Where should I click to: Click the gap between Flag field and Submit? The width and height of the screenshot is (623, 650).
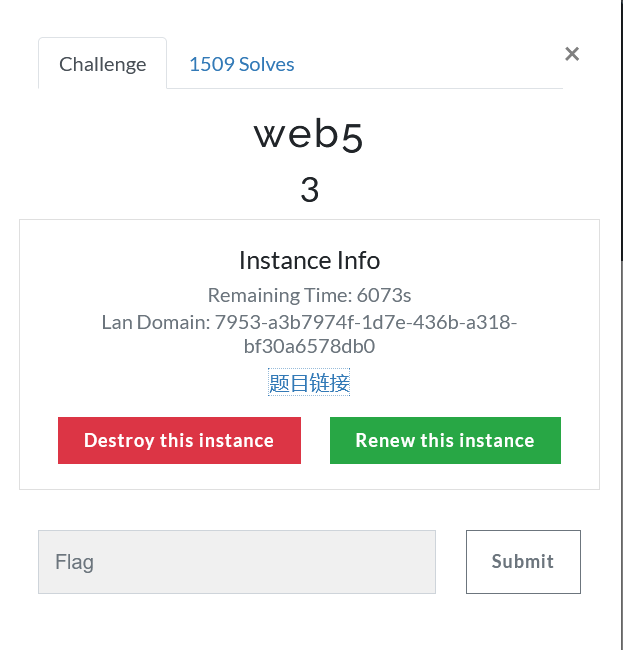[451, 562]
